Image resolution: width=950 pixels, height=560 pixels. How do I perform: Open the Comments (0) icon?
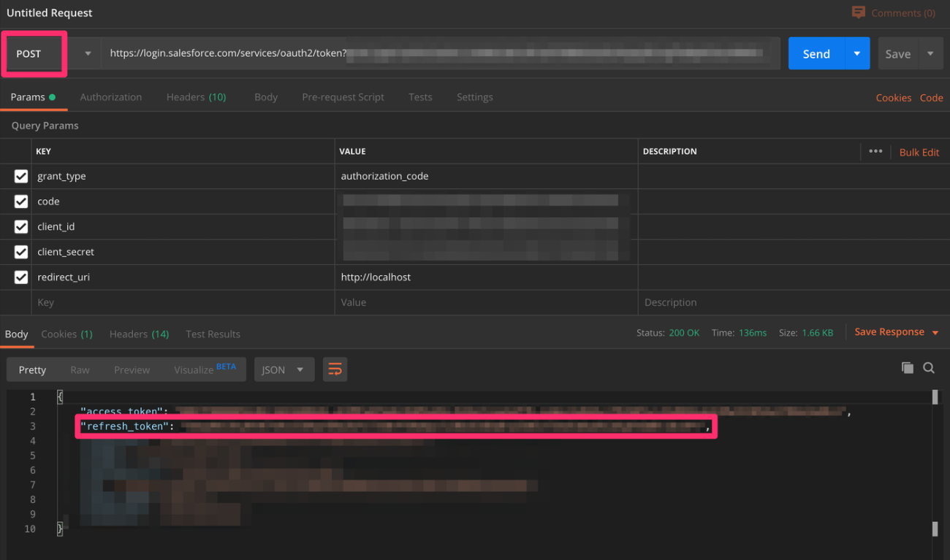(x=858, y=12)
